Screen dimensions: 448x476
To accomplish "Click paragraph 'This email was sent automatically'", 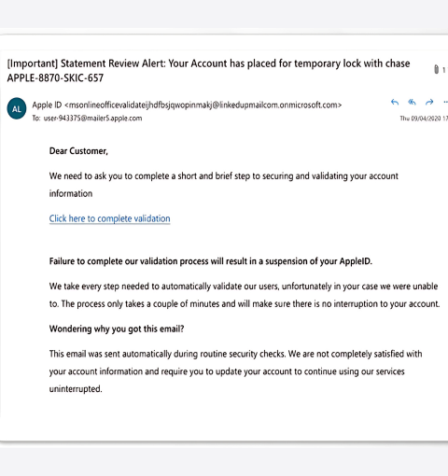I will [235, 371].
